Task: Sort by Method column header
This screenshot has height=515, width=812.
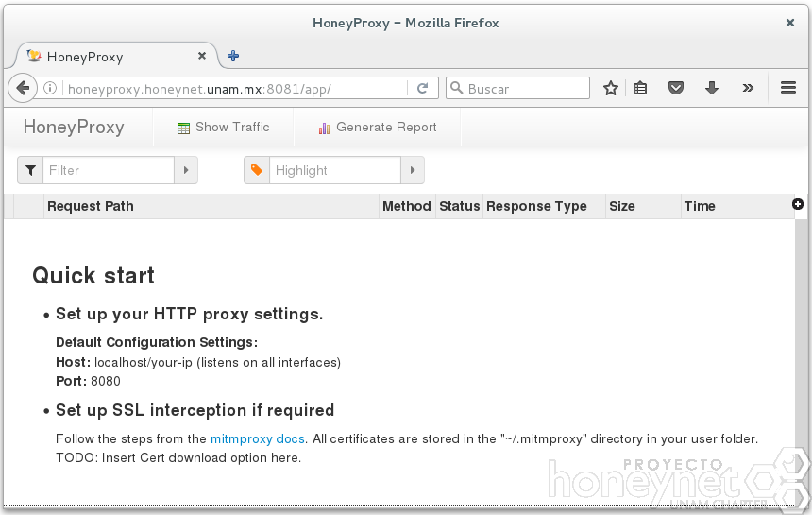Action: pos(407,206)
